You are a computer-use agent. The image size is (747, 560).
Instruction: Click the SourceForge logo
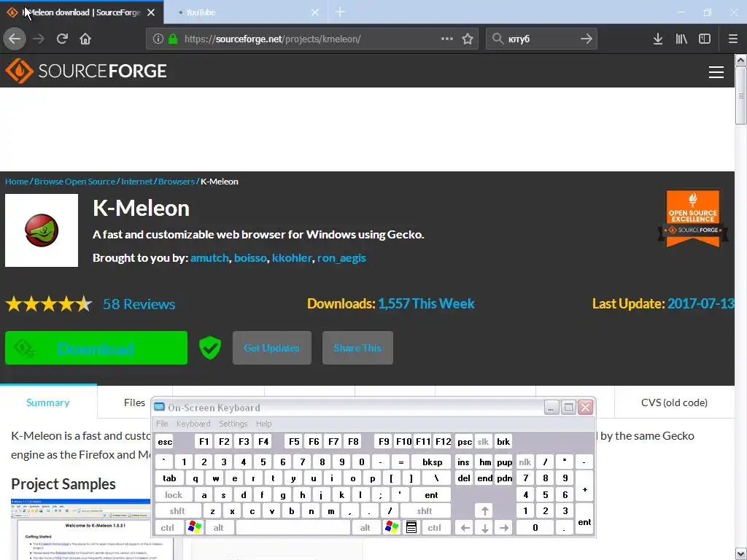[86, 71]
